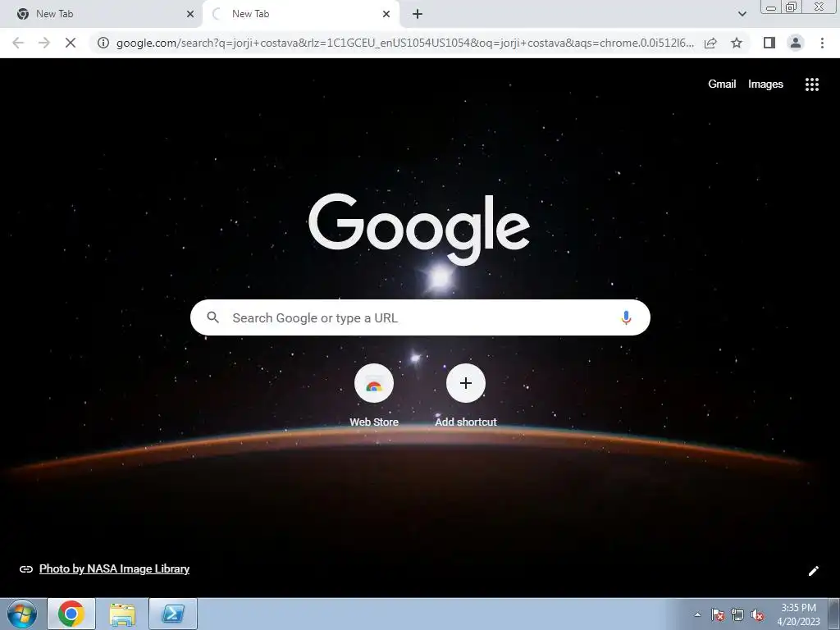Customize this page with pencil icon
This screenshot has height=630, width=840.
(x=813, y=571)
